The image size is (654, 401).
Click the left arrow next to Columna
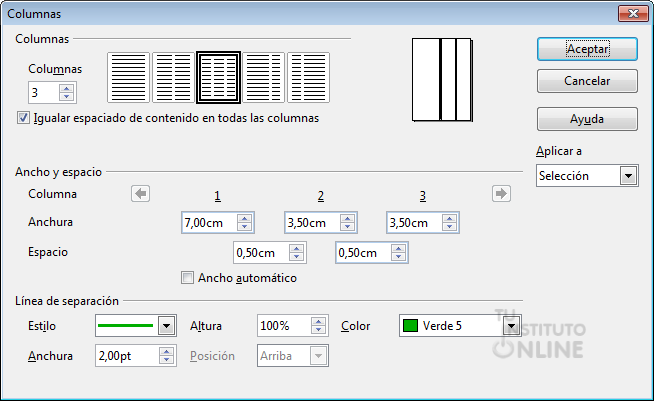pyautogui.click(x=141, y=194)
